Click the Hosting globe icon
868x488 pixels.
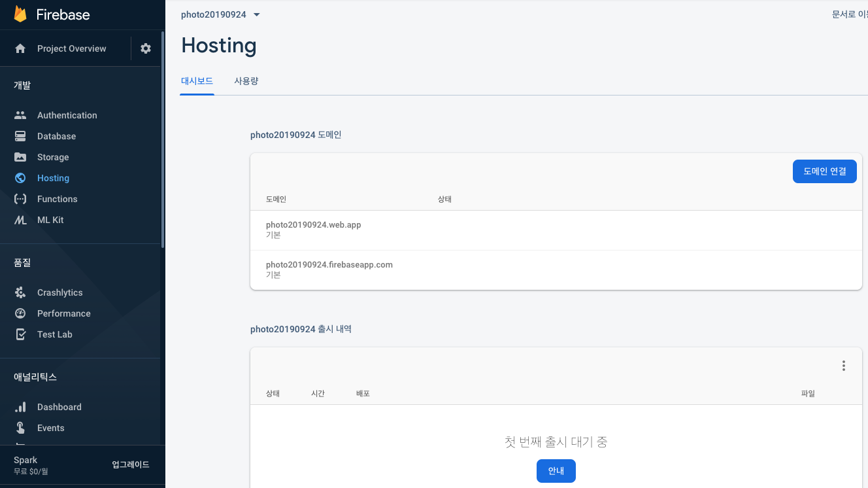[20, 178]
